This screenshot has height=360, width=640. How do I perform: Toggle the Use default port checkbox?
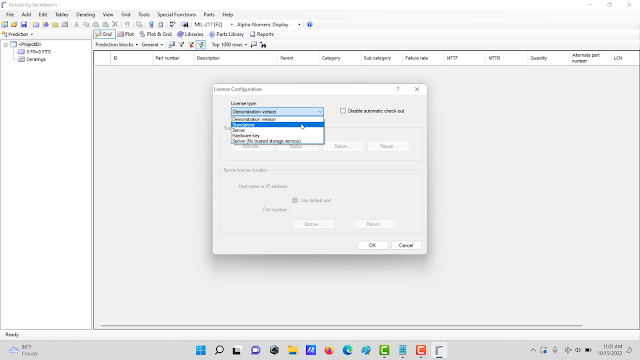point(295,200)
